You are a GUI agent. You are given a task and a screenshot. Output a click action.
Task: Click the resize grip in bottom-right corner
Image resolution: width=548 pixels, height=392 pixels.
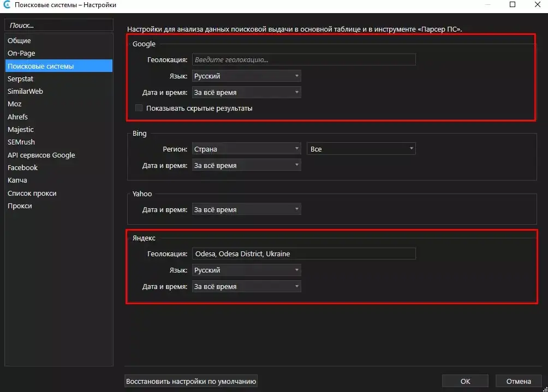[545, 389]
